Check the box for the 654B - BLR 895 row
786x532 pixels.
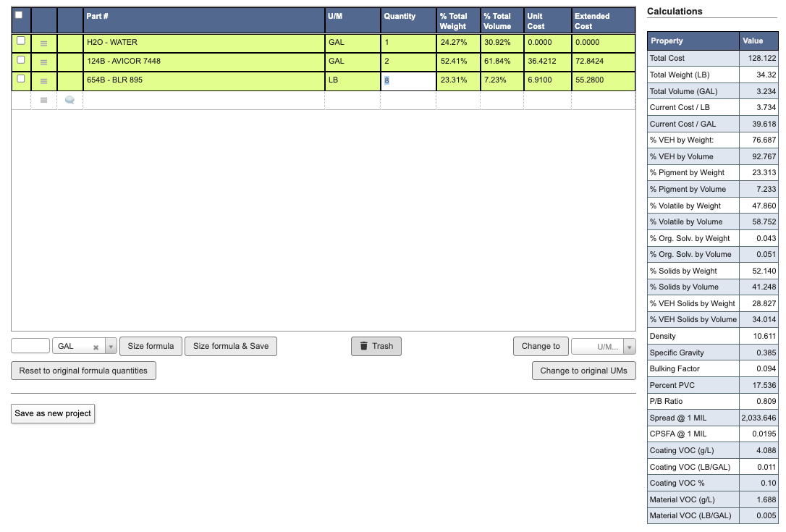click(21, 79)
